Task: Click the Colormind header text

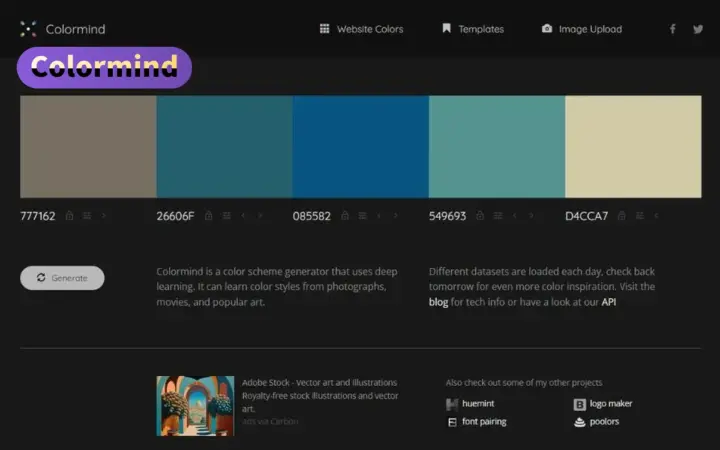Action: (x=75, y=29)
